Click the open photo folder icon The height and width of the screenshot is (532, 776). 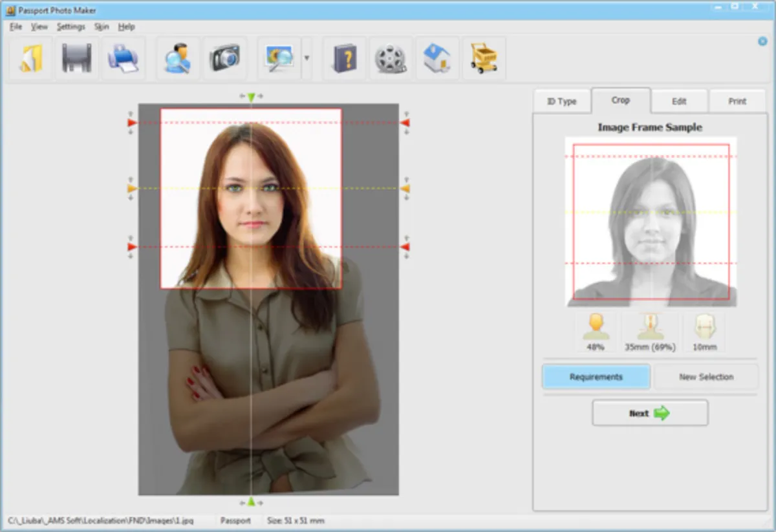[30, 58]
